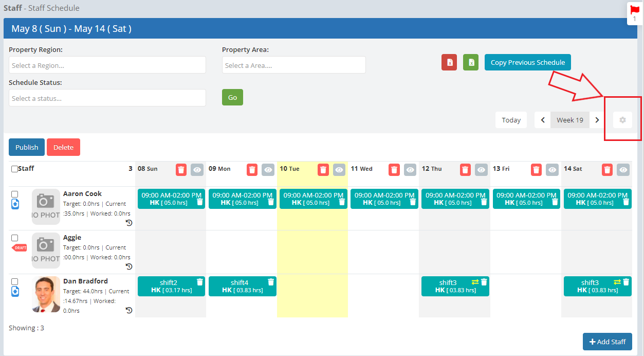Open history icon for Aaron Cook
Image resolution: width=644 pixels, height=356 pixels.
tap(129, 223)
